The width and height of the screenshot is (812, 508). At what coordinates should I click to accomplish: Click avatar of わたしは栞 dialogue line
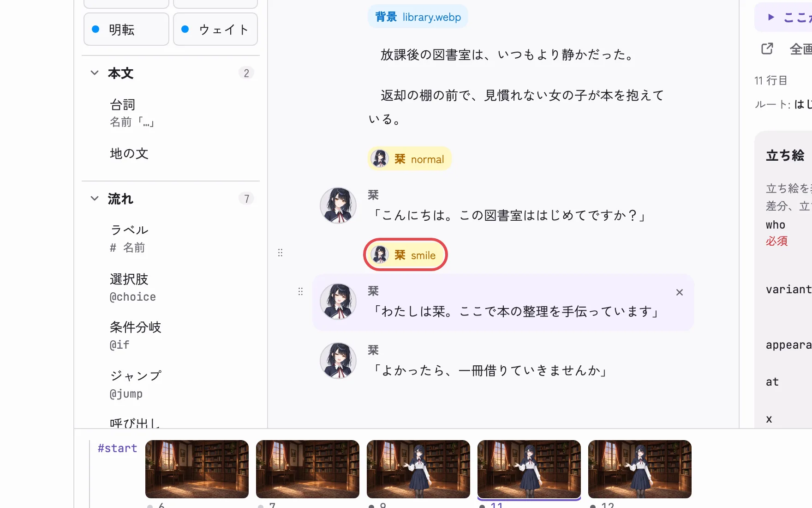(x=338, y=302)
